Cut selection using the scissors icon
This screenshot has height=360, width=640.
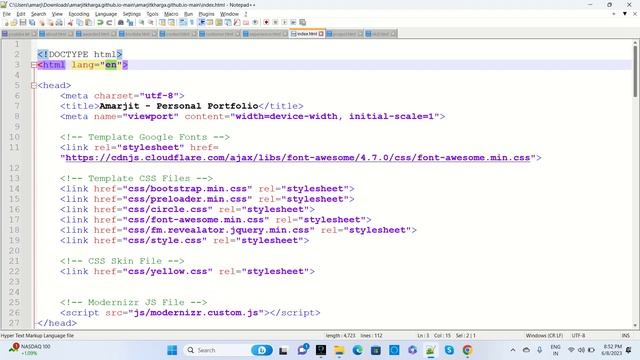click(x=70, y=22)
